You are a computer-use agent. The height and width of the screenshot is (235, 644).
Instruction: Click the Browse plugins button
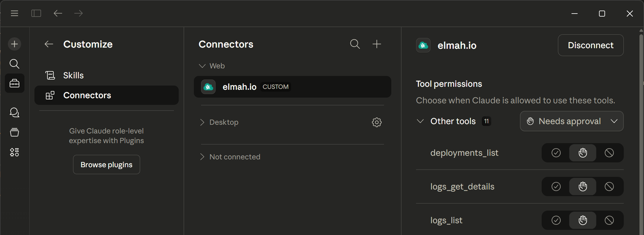(107, 164)
